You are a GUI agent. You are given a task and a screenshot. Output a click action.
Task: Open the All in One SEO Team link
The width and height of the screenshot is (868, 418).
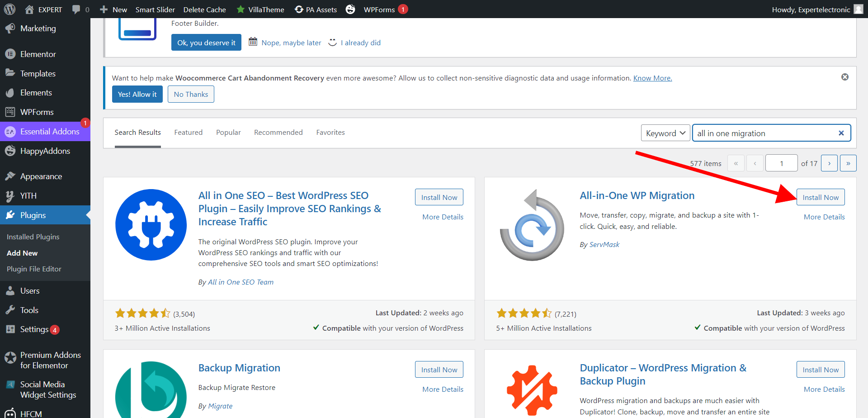[241, 282]
